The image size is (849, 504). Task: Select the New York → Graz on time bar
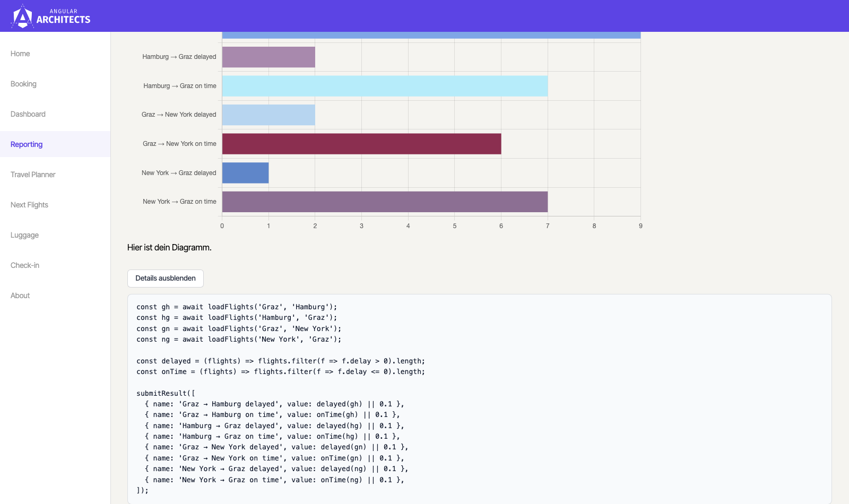pos(385,202)
